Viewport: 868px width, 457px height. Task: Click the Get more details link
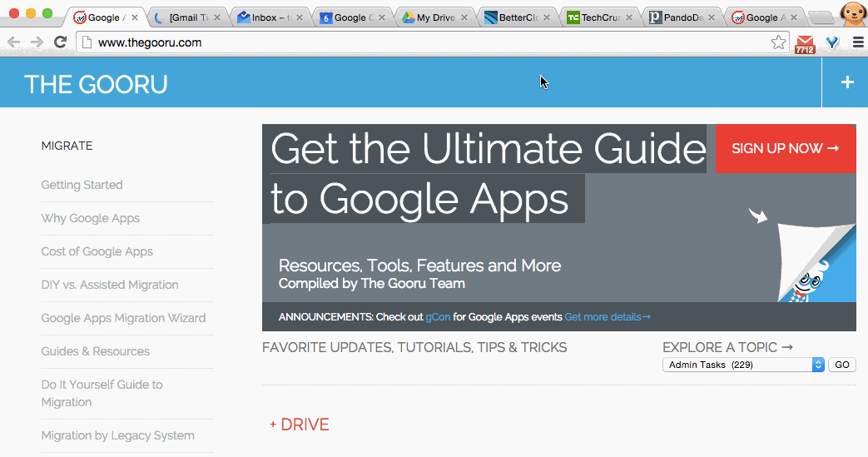pos(608,317)
